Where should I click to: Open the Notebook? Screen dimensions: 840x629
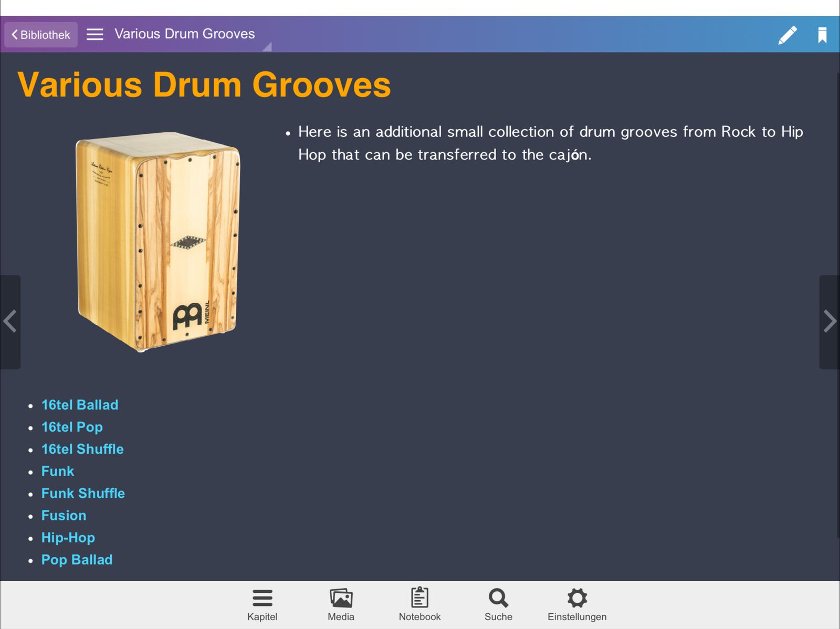(419, 604)
